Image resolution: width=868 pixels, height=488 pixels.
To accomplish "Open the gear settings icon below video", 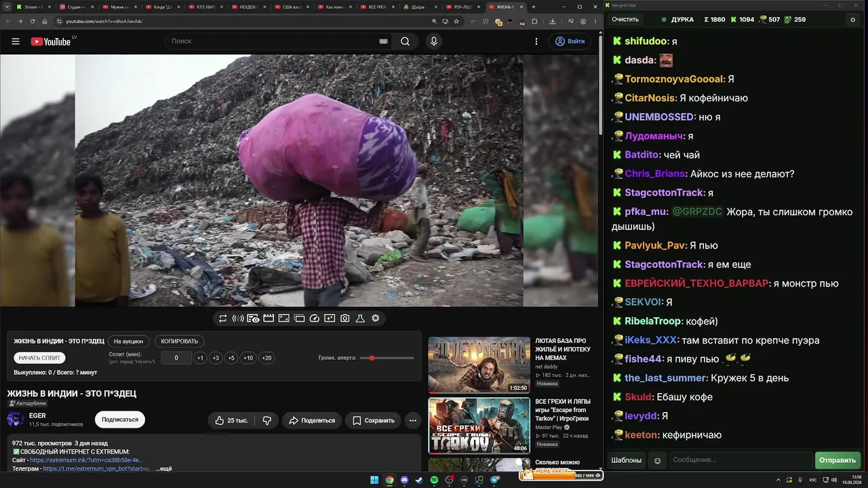I will [376, 319].
